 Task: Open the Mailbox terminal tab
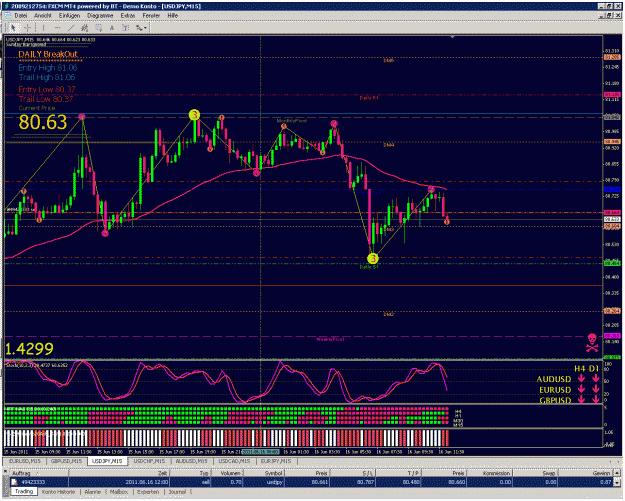pyautogui.click(x=119, y=492)
